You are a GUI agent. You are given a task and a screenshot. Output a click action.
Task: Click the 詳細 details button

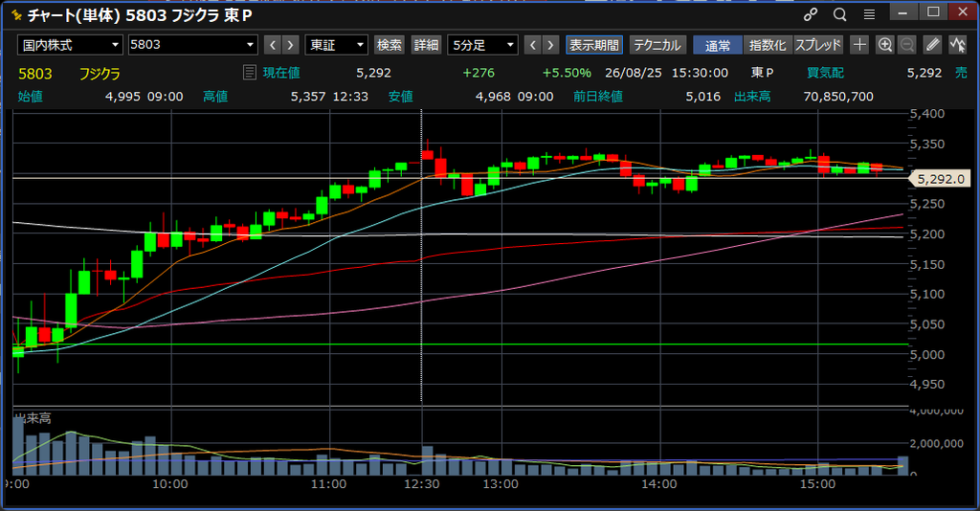coord(426,45)
